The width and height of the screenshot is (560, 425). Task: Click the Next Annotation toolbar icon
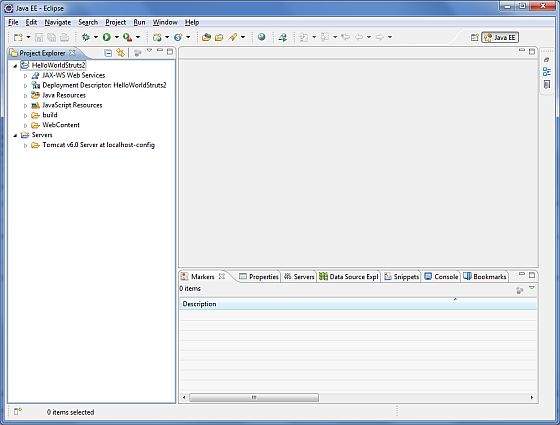pyautogui.click(x=304, y=37)
